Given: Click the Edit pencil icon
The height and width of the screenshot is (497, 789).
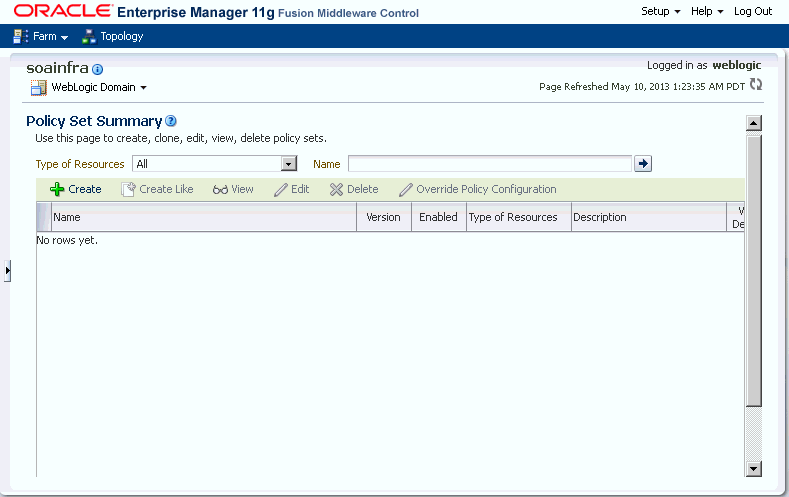Looking at the screenshot, I should pyautogui.click(x=281, y=190).
